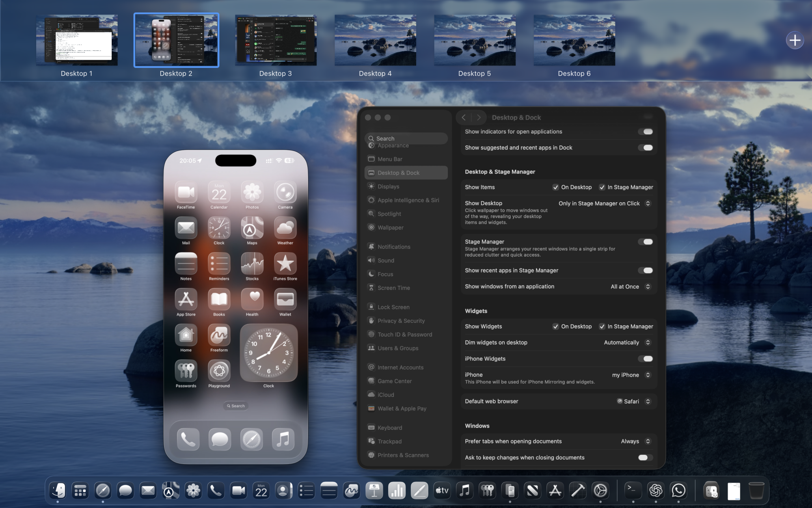This screenshot has height=508, width=812.
Task: Open Stocks app on the mirrored iPhone
Action: (252, 264)
